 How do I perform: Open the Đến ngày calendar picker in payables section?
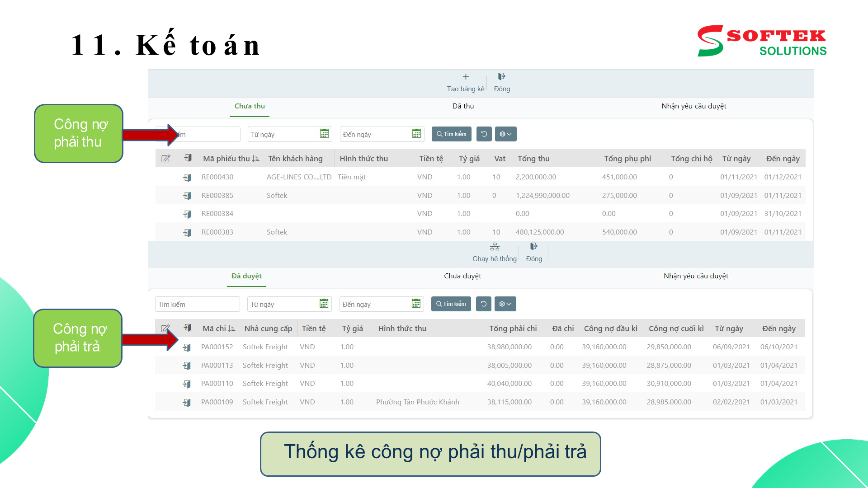tap(416, 304)
